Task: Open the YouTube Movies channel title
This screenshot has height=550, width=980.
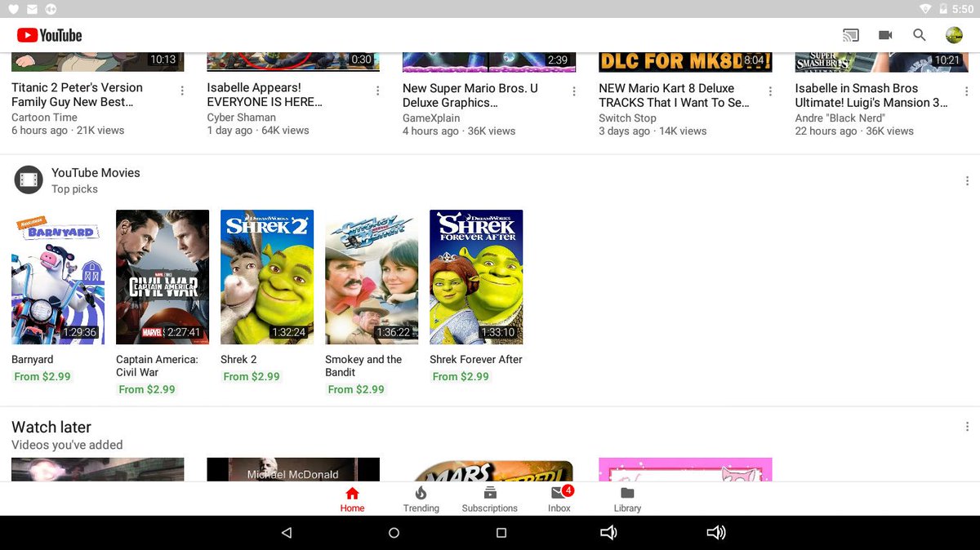Action: pyautogui.click(x=96, y=173)
